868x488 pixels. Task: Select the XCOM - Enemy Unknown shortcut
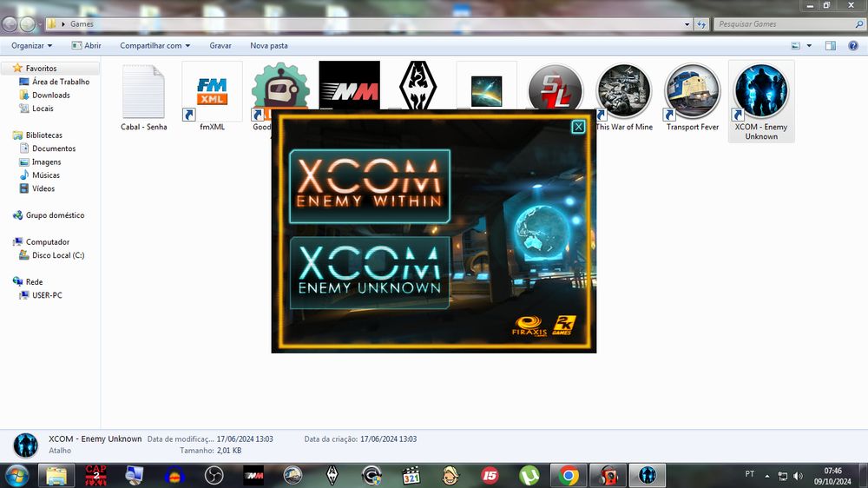click(x=761, y=102)
